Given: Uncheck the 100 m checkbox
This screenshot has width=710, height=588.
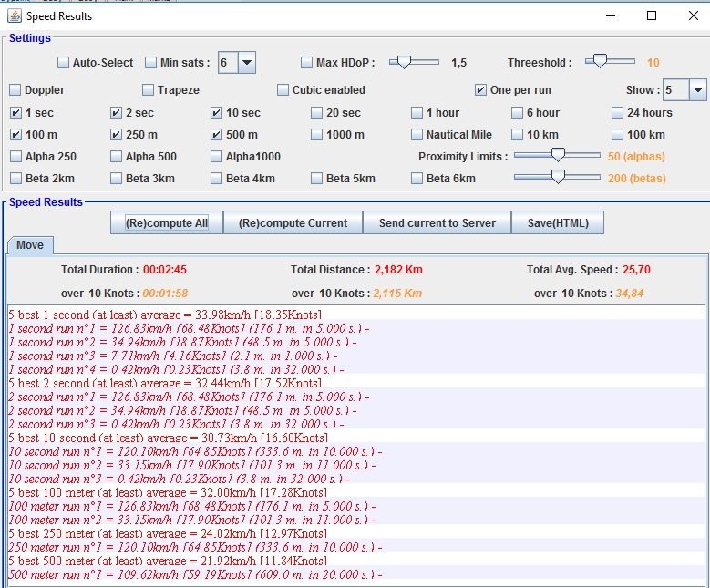Looking at the screenshot, I should (x=15, y=134).
